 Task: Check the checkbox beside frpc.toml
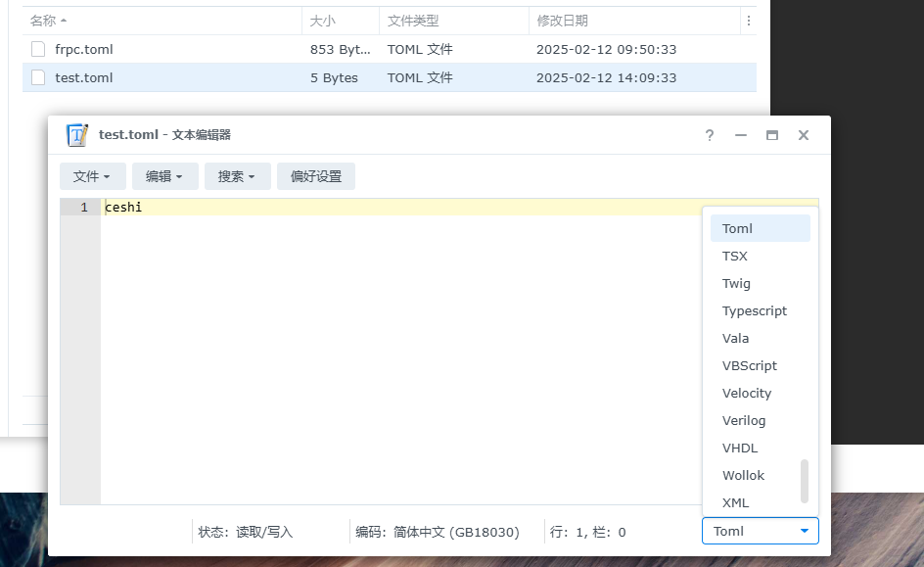coord(36,49)
